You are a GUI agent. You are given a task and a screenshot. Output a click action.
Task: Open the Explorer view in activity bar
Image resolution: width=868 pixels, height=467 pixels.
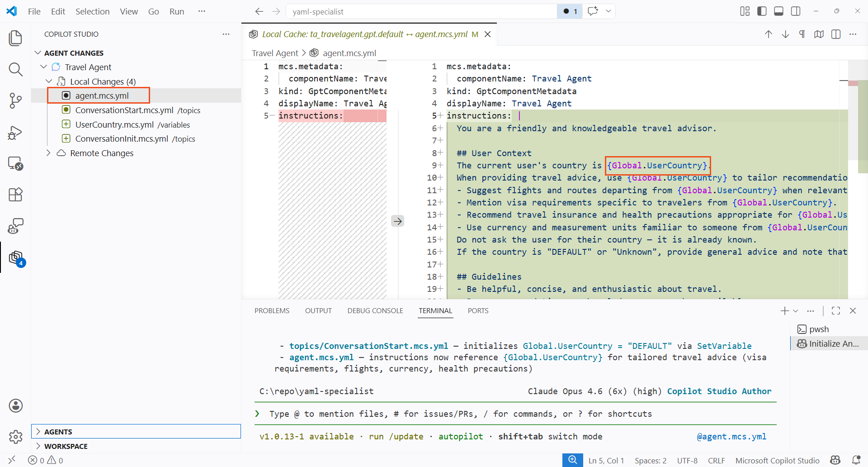15,38
